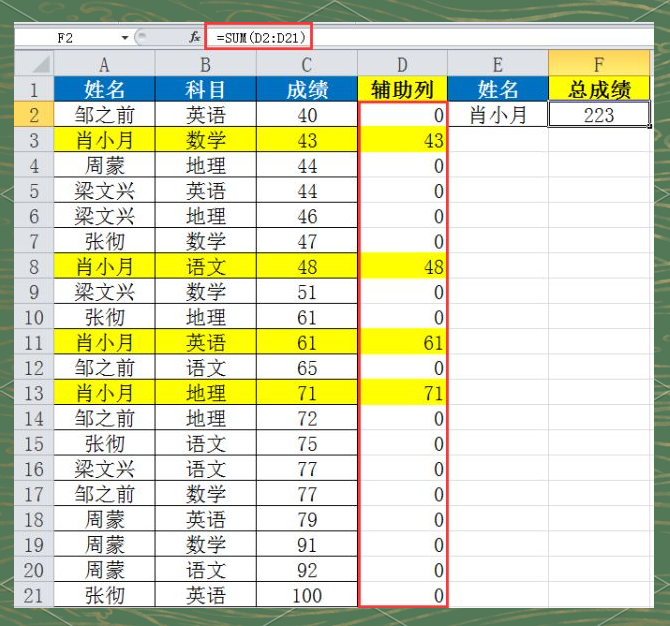Click cell C21 with value 100
This screenshot has height=626, width=670.
pos(307,595)
